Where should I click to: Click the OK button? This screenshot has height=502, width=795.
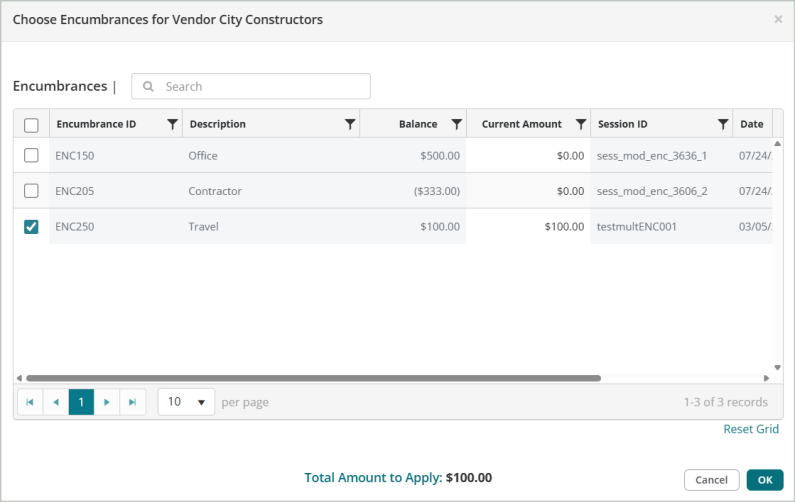pos(764,480)
